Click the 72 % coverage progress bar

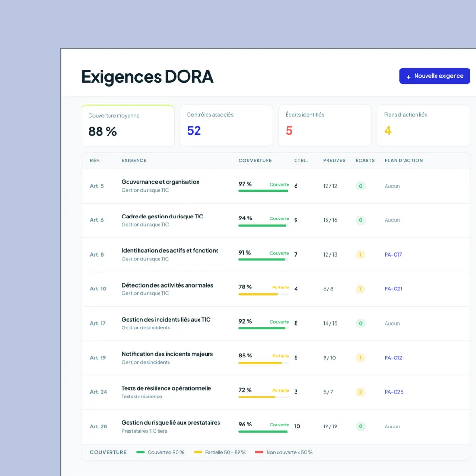264,397
